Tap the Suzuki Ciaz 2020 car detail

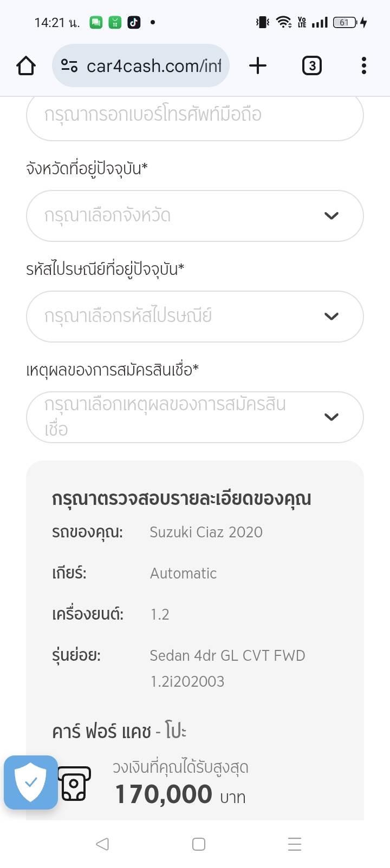click(206, 532)
